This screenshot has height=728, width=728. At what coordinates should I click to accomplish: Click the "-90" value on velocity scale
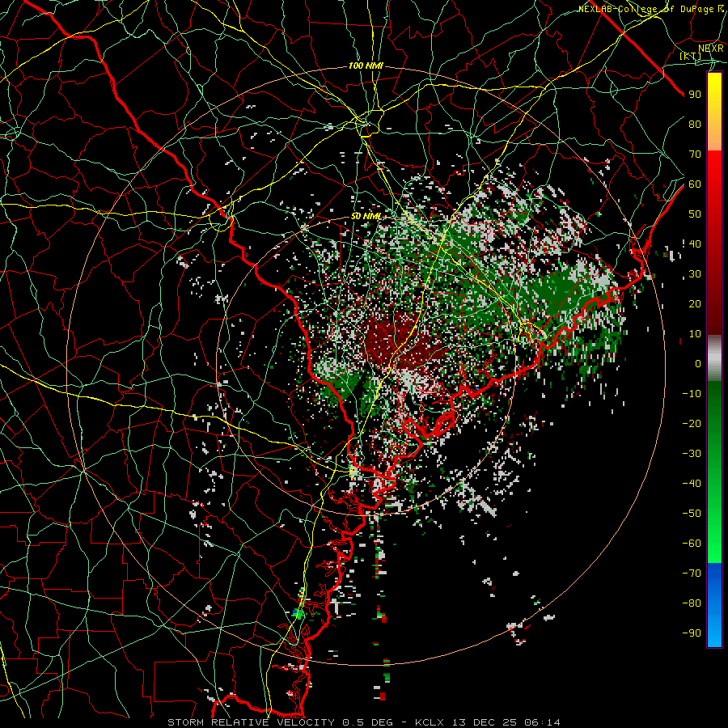692,633
